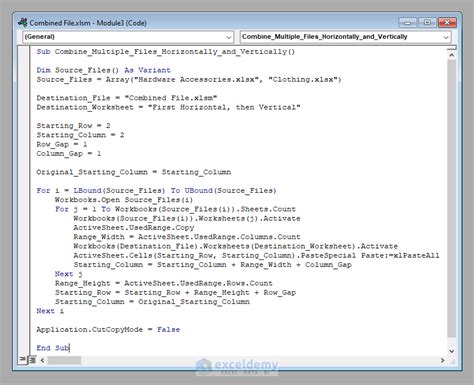Click line 'Starting_Column = Starting_Column + Range_Width + Column_Gap'
Screen dimensions: 474x385
[212, 265]
